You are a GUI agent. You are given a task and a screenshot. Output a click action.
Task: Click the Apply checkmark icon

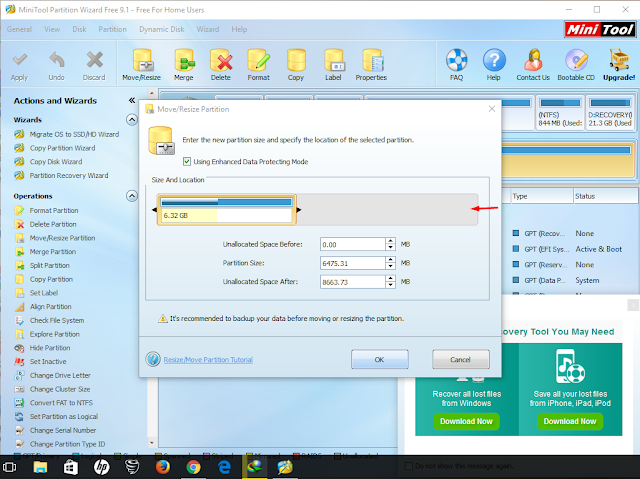[20, 60]
